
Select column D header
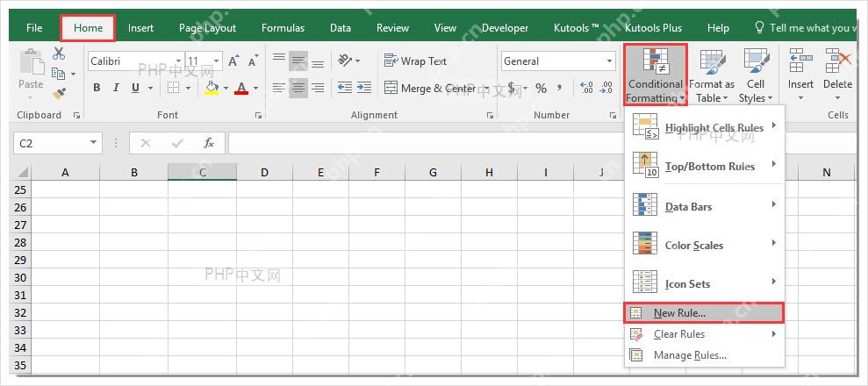[264, 173]
